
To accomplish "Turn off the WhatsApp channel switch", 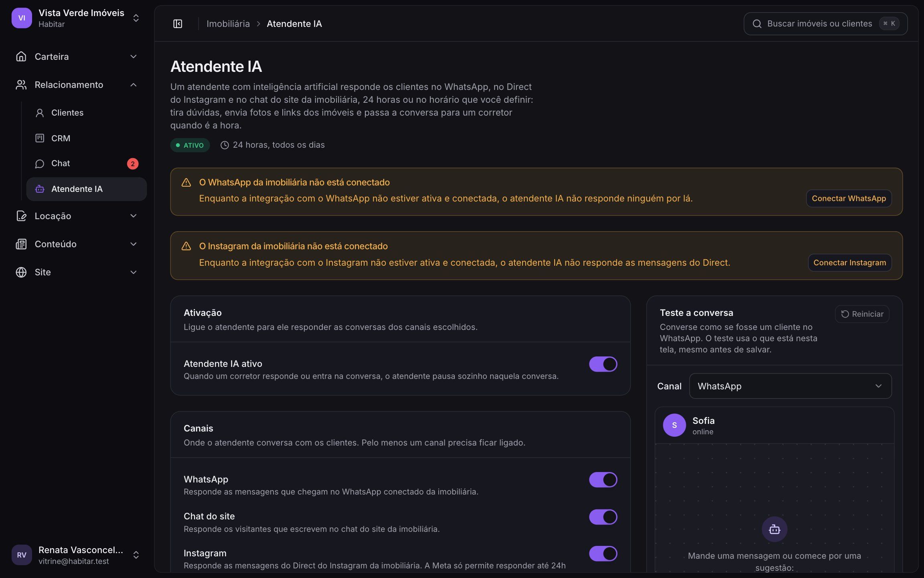I will (603, 480).
